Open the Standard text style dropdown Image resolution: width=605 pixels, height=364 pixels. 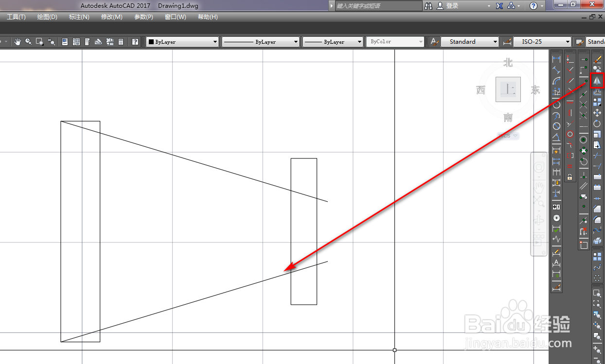coord(470,42)
